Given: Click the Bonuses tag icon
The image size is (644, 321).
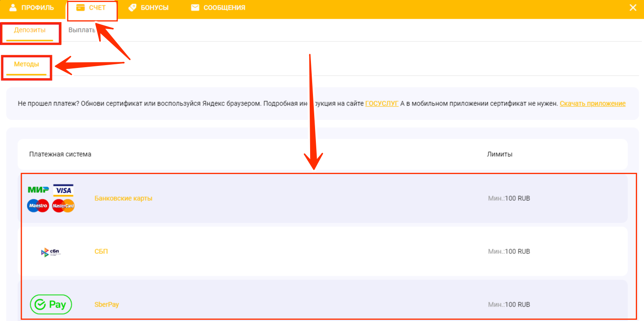Looking at the screenshot, I should [132, 7].
